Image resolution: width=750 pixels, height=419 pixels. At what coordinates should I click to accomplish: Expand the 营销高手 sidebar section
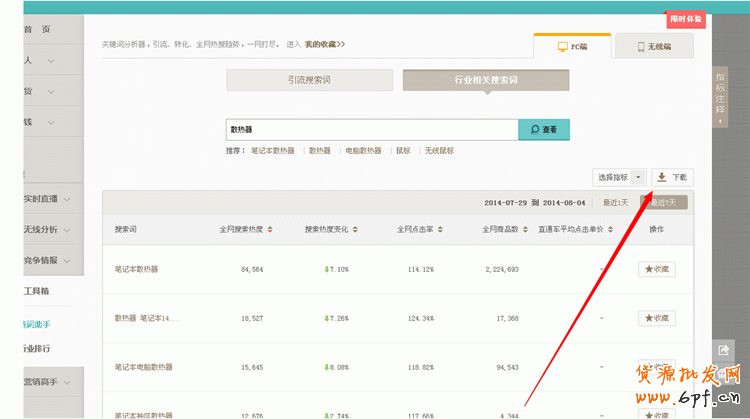[x=52, y=382]
